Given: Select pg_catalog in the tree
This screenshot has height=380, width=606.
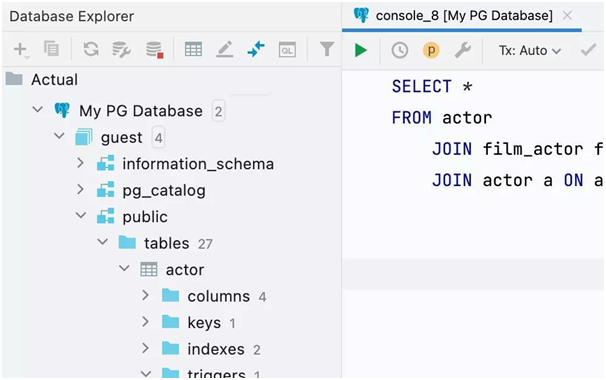Looking at the screenshot, I should [x=164, y=191].
